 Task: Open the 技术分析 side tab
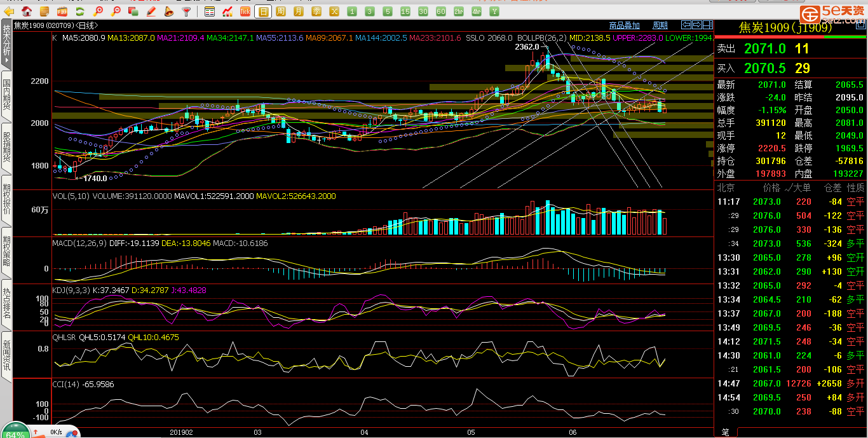tap(6, 43)
